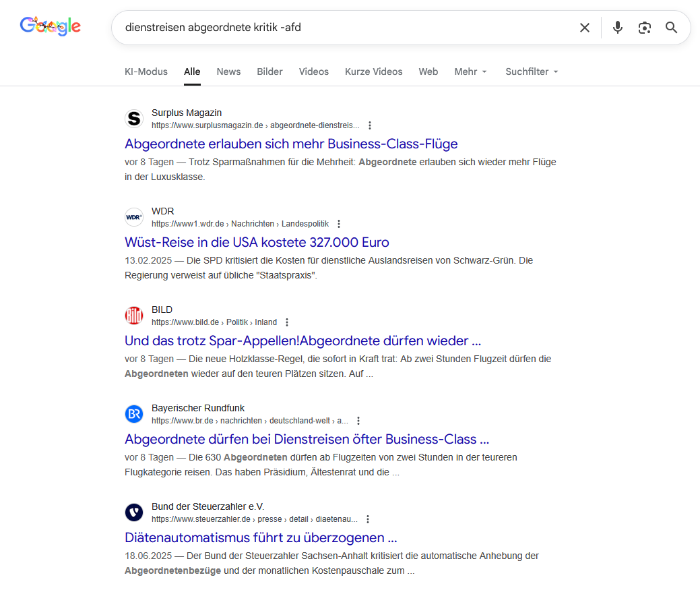Open the three-dot menu for Surplus Magazin result
The width and height of the screenshot is (700, 590).
(369, 125)
